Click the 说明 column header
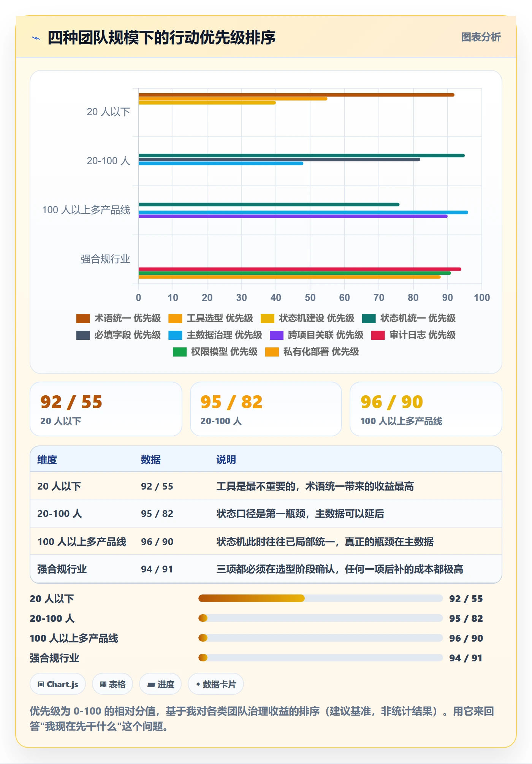 click(x=226, y=460)
